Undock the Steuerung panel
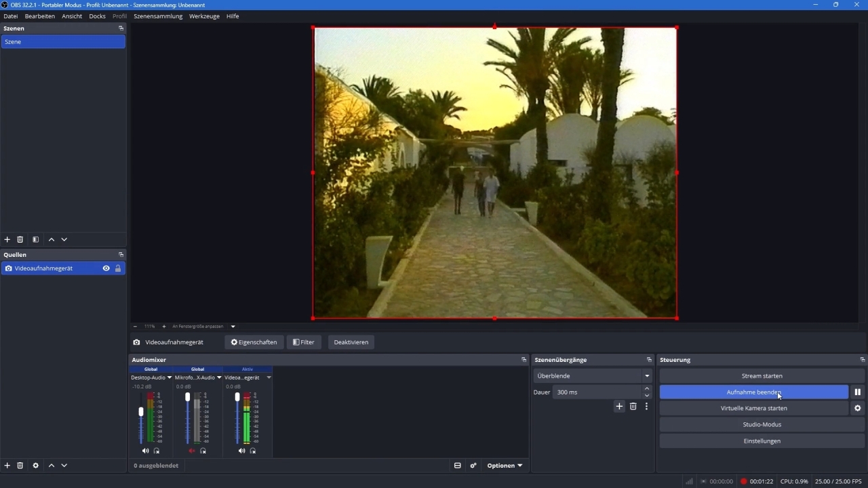Viewport: 868px width, 488px height. [x=863, y=360]
